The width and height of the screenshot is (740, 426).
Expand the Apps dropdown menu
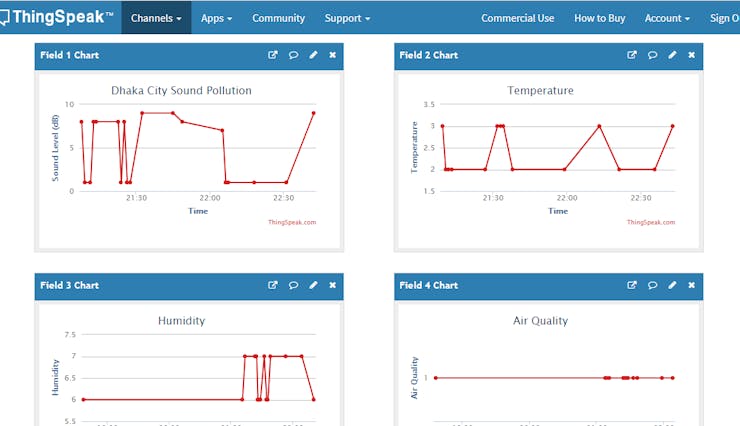coord(216,18)
